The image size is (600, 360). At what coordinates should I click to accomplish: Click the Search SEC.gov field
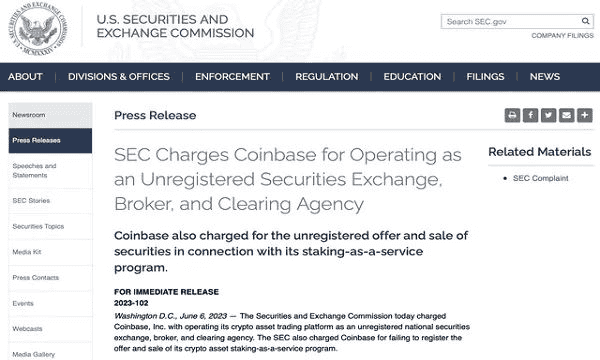511,21
